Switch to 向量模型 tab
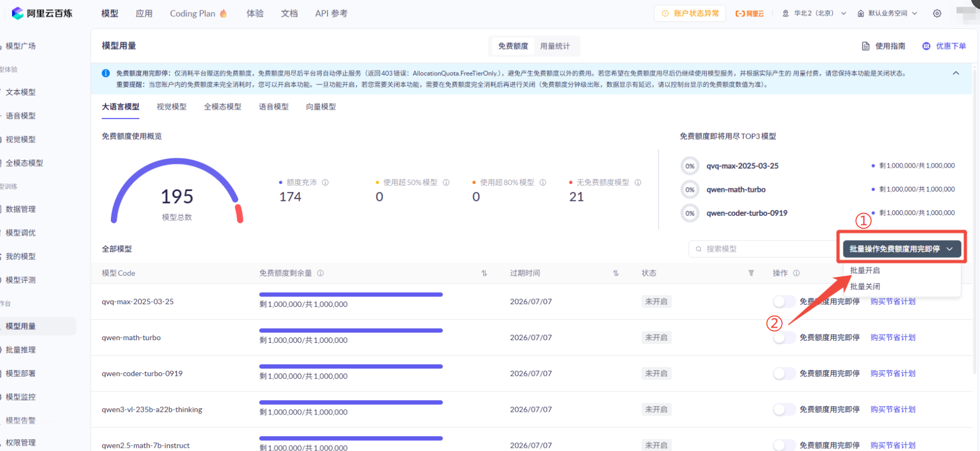This screenshot has width=980, height=451. 321,107
